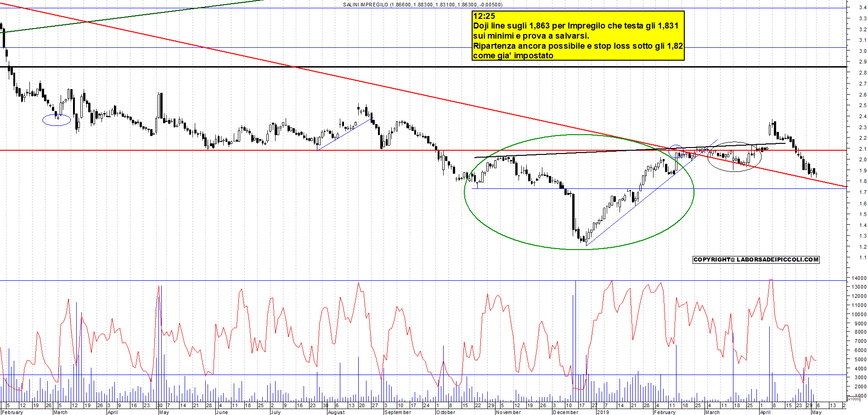Select the September month label
The height and width of the screenshot is (415, 868).
pos(398,412)
